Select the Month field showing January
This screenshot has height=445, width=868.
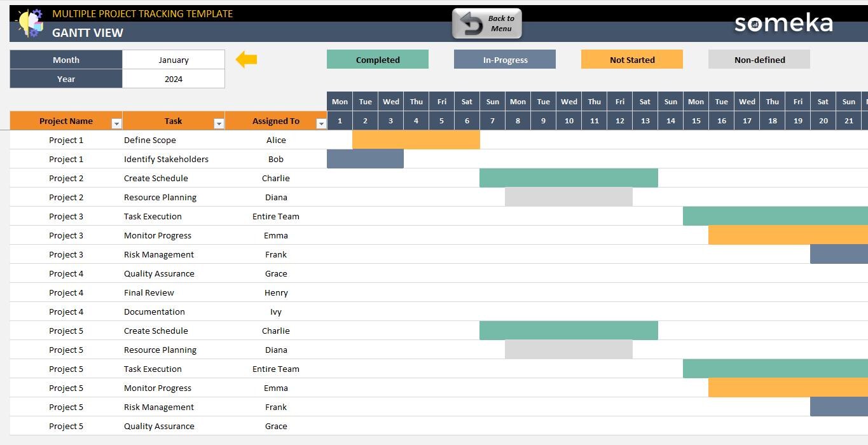point(173,59)
